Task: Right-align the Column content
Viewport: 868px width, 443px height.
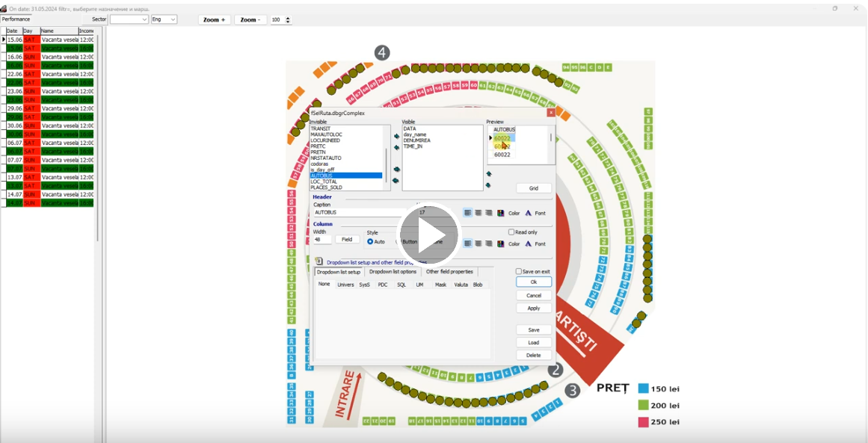Action: 489,244
